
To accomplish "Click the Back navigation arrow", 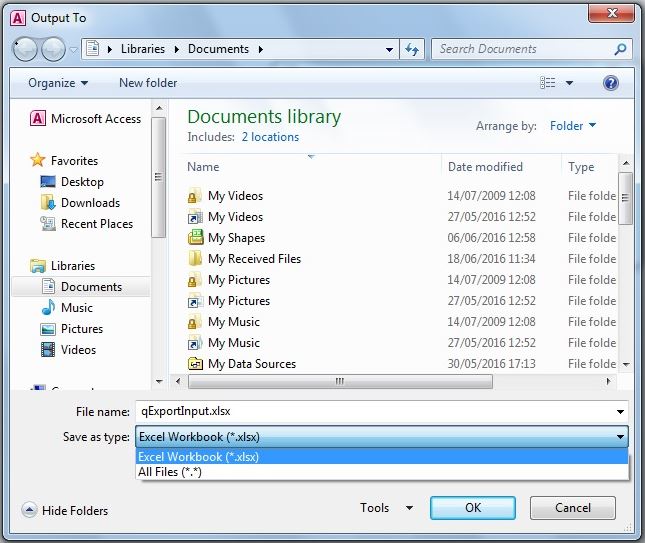I will tap(26, 49).
